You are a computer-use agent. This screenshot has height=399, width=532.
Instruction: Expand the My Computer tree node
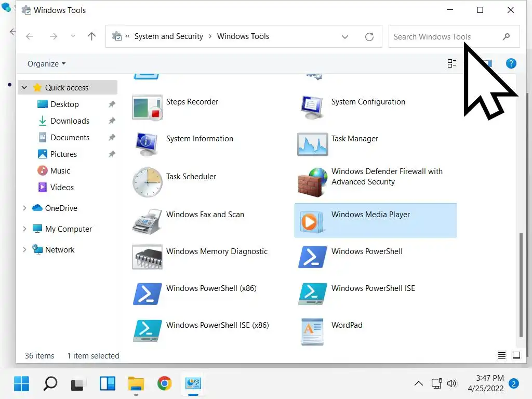[24, 229]
